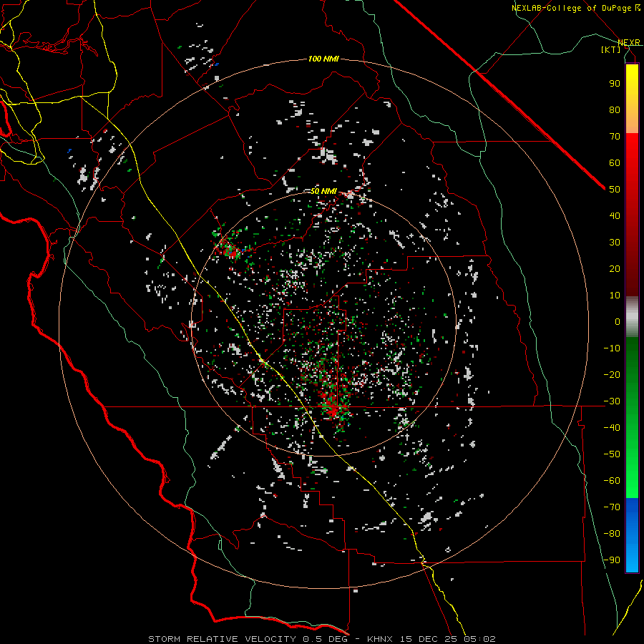Select the -70 value on the velocity scale
Image resolution: width=644 pixels, height=644 pixels.
(612, 507)
